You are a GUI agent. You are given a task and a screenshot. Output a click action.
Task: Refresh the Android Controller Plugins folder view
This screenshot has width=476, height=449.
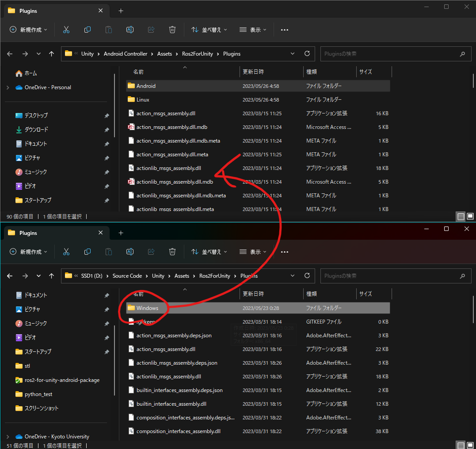coord(307,53)
